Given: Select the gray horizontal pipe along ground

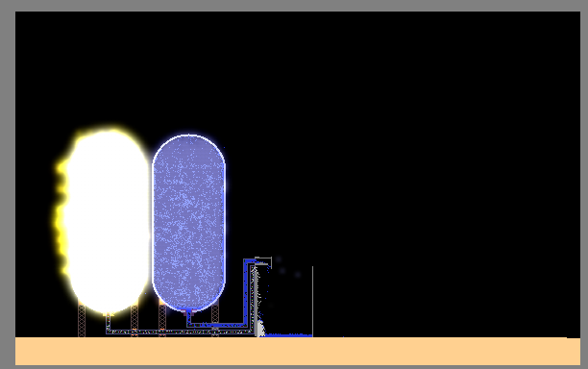Looking at the screenshot, I should 180,332.
